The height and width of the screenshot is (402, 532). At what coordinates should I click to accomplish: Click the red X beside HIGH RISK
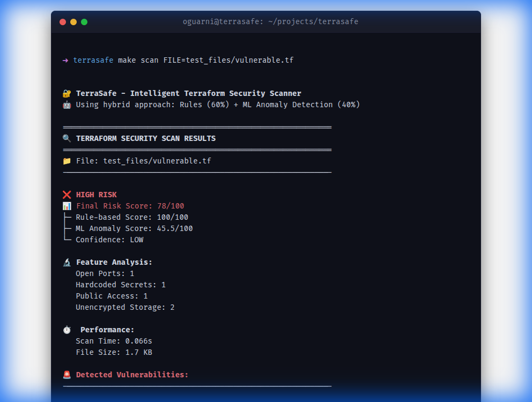(x=67, y=194)
